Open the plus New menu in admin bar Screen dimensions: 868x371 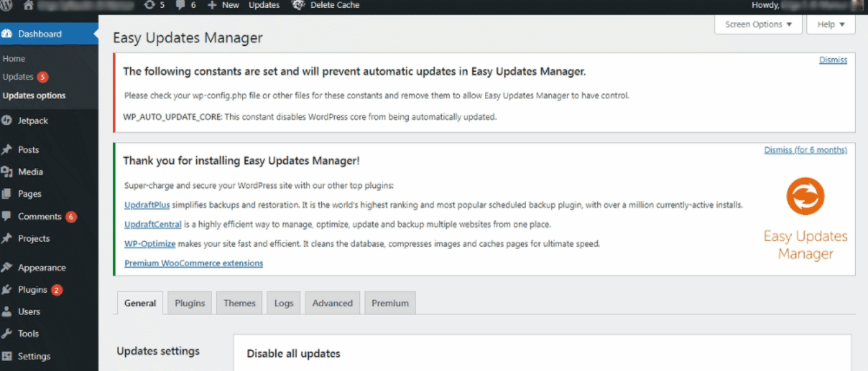tap(223, 5)
